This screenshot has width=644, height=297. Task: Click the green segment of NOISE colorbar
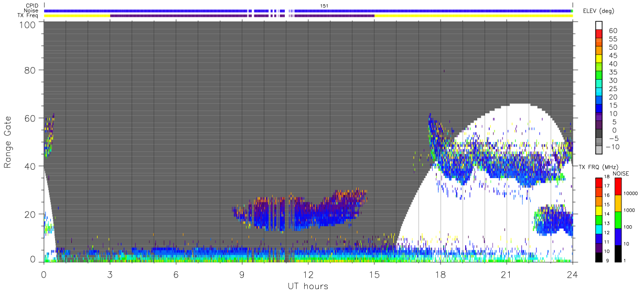617,220
